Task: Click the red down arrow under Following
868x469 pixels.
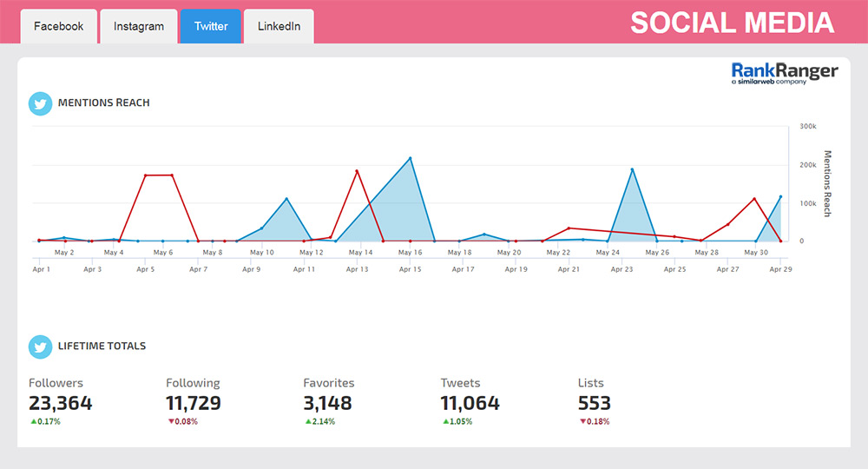Action: click(170, 422)
